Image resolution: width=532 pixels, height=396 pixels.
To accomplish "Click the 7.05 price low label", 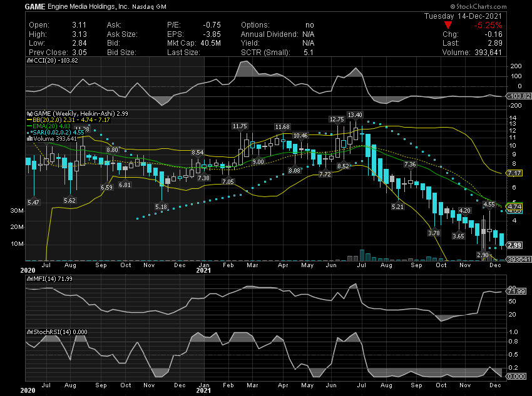I will click(228, 181).
